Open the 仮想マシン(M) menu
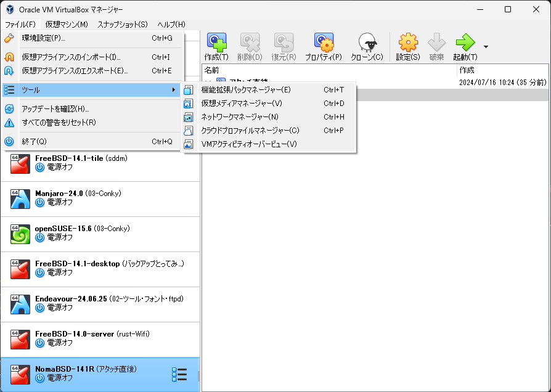The width and height of the screenshot is (551, 392). (x=67, y=24)
